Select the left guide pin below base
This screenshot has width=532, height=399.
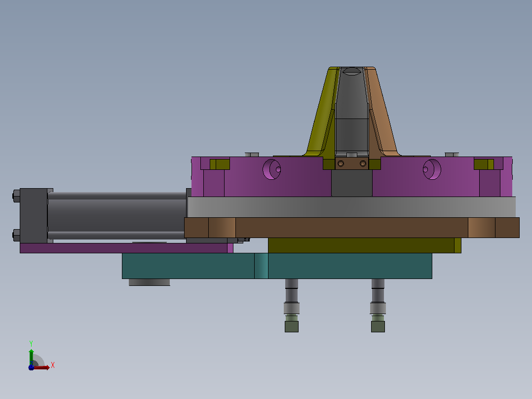point(292,305)
